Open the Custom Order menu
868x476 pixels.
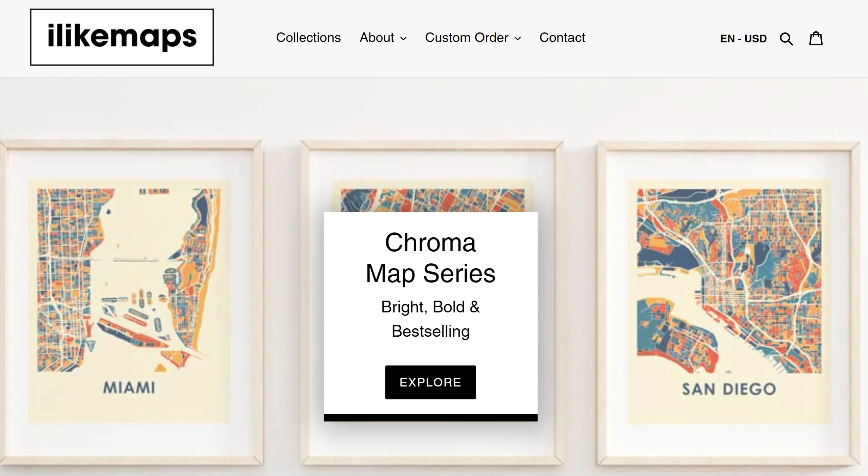[x=466, y=37]
